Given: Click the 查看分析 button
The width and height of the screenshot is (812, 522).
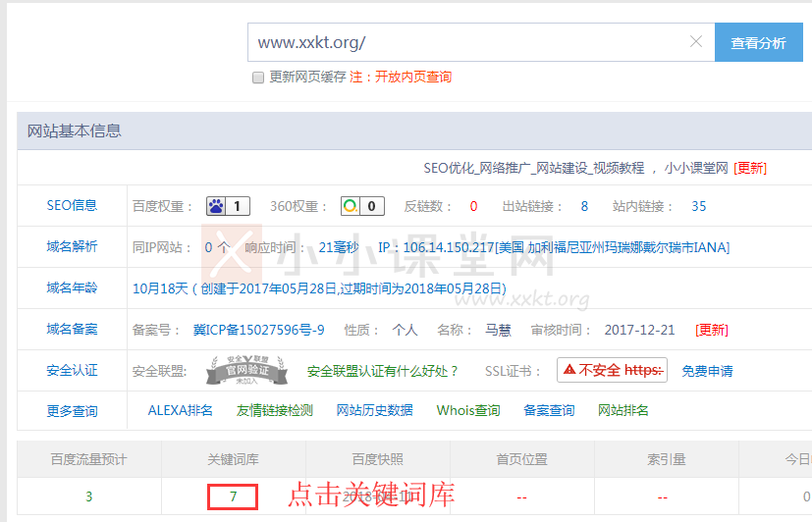Looking at the screenshot, I should pos(759,42).
